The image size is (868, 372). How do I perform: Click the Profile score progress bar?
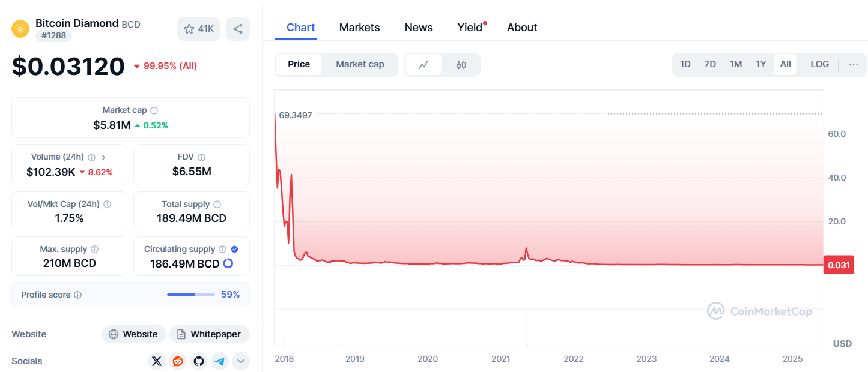click(x=191, y=295)
